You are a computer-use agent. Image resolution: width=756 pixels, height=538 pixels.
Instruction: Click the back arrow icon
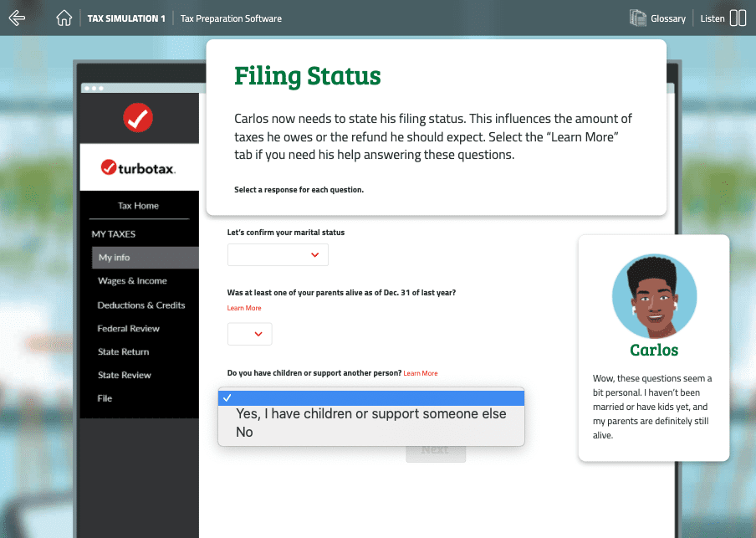pos(17,18)
